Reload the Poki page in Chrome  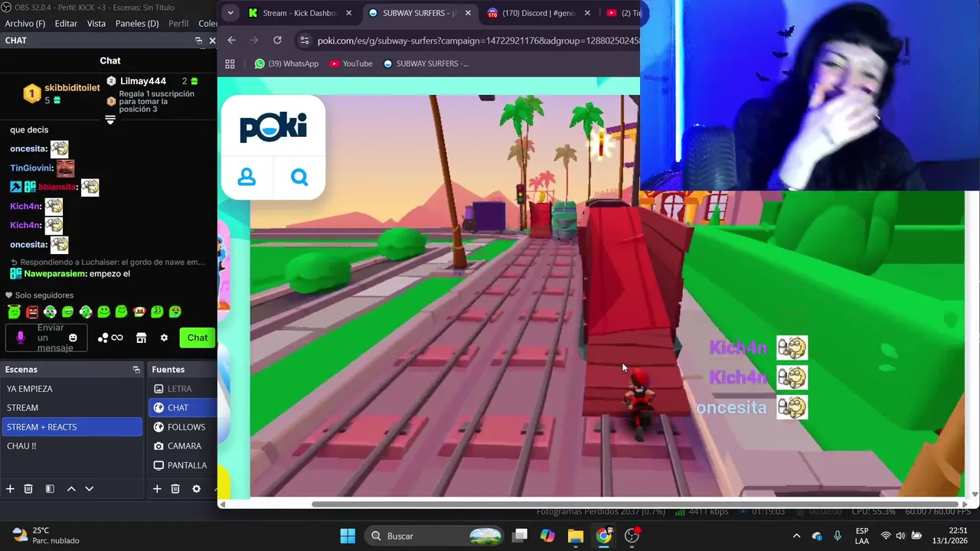click(x=277, y=41)
